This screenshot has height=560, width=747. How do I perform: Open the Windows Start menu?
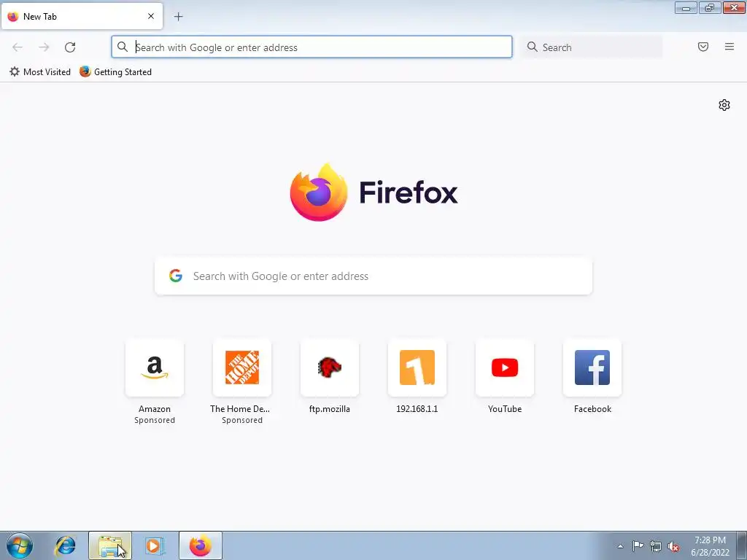[20, 545]
